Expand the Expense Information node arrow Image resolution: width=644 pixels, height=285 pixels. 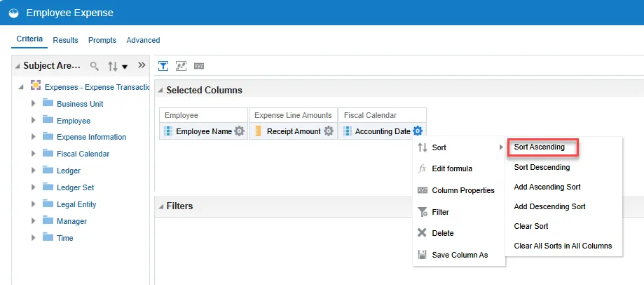pos(33,137)
